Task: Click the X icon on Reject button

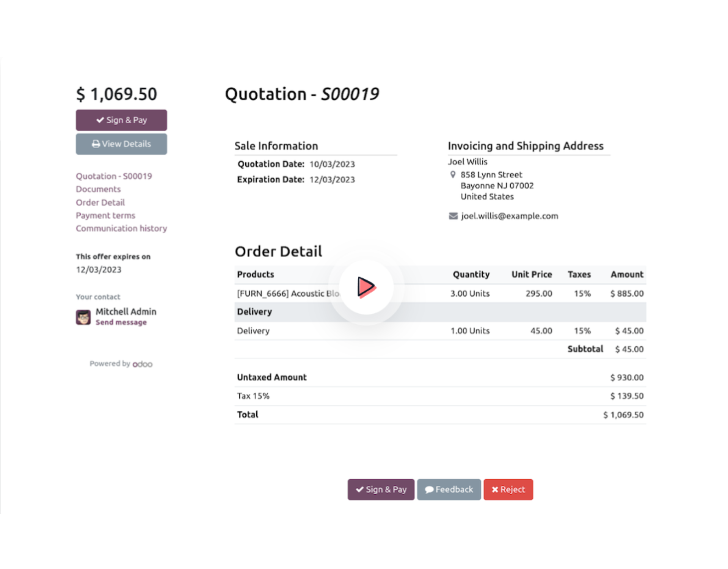Action: coord(495,490)
